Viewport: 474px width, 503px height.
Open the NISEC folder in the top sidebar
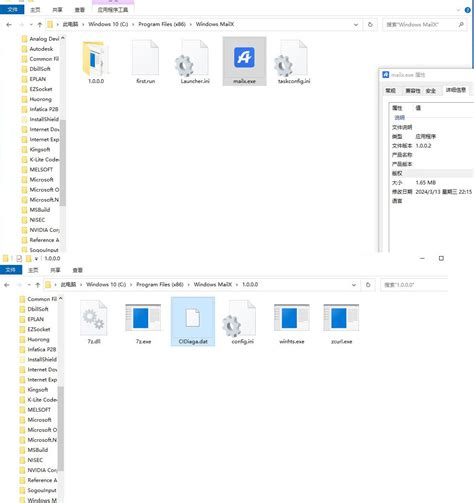[x=33, y=220]
